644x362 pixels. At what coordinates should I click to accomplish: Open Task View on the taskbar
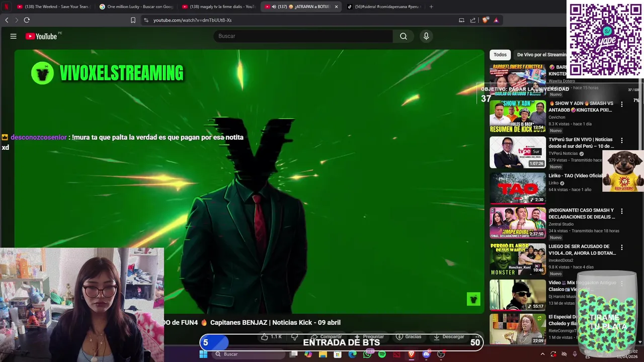point(294,354)
